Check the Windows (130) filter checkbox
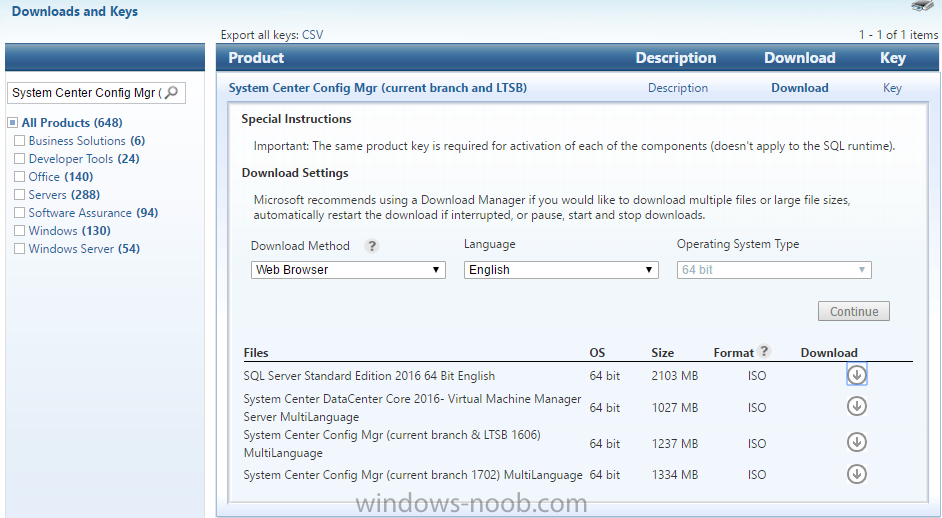Image resolution: width=942 pixels, height=518 pixels. click(19, 231)
